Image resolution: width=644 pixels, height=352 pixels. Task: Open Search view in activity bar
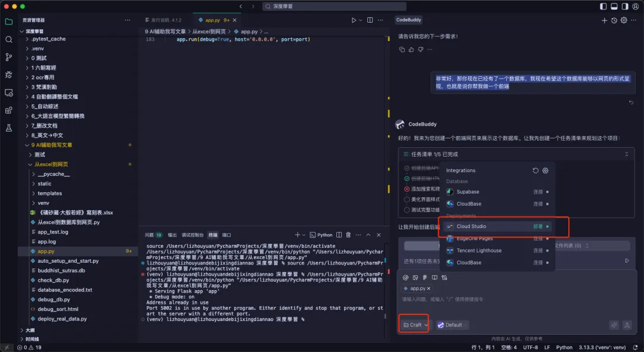click(8, 39)
